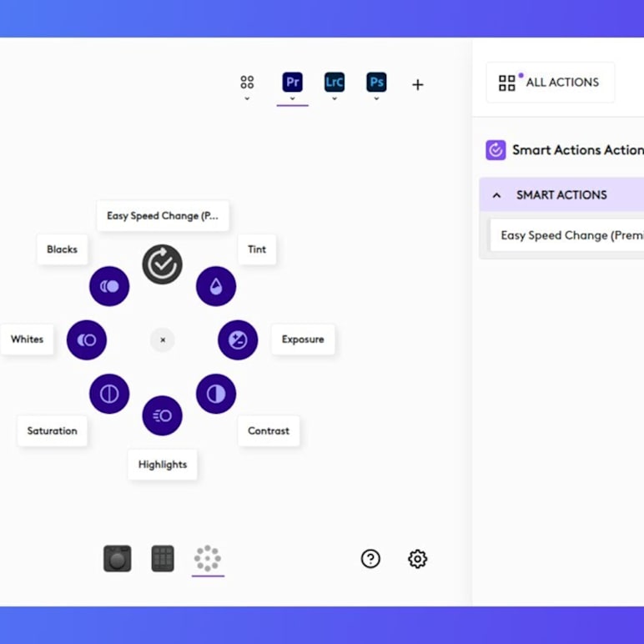Select the Tint droplet icon
This screenshot has width=644, height=644.
click(x=216, y=286)
